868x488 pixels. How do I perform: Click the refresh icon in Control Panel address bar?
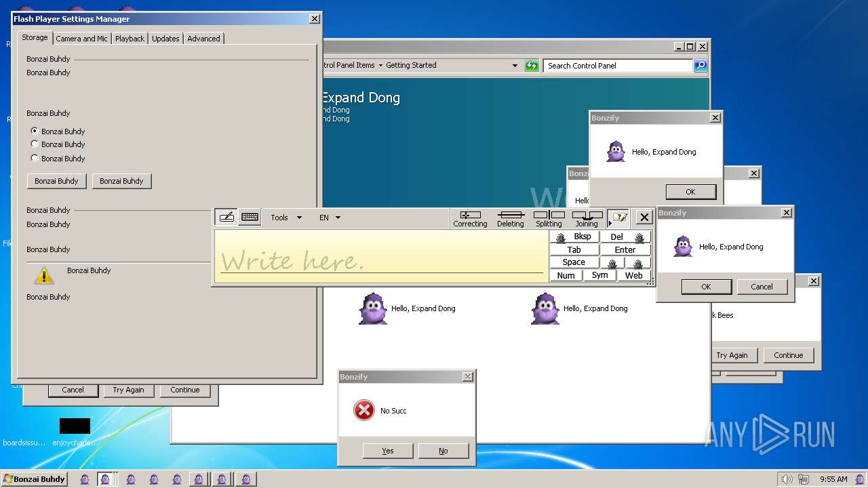pyautogui.click(x=532, y=66)
